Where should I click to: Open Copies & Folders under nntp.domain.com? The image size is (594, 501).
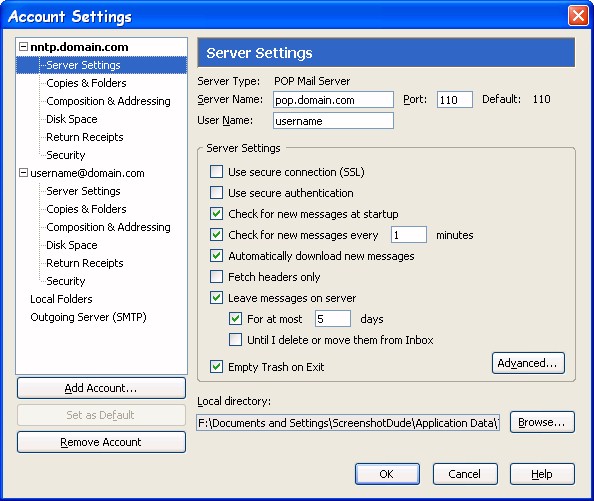click(x=86, y=83)
